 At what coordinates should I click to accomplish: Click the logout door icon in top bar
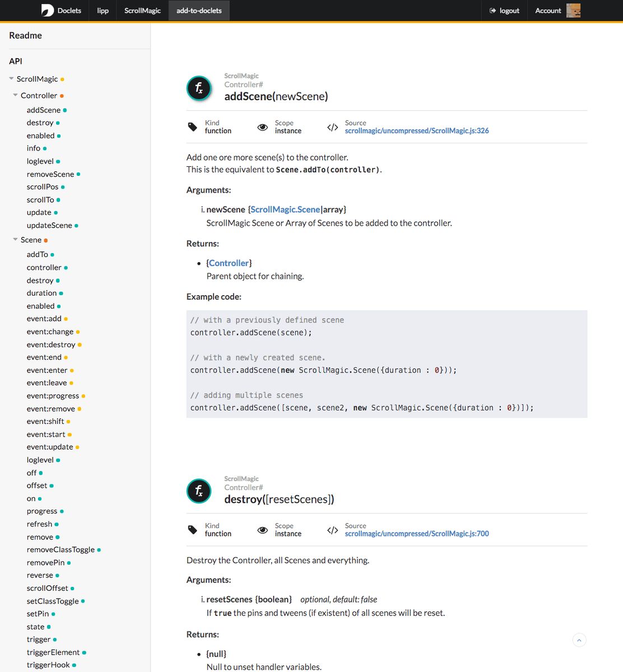[x=494, y=10]
